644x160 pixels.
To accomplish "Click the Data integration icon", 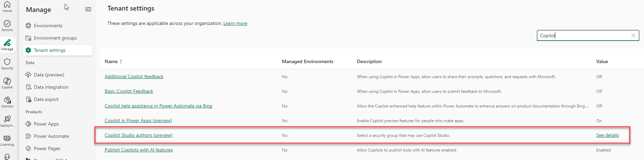I will coord(28,87).
